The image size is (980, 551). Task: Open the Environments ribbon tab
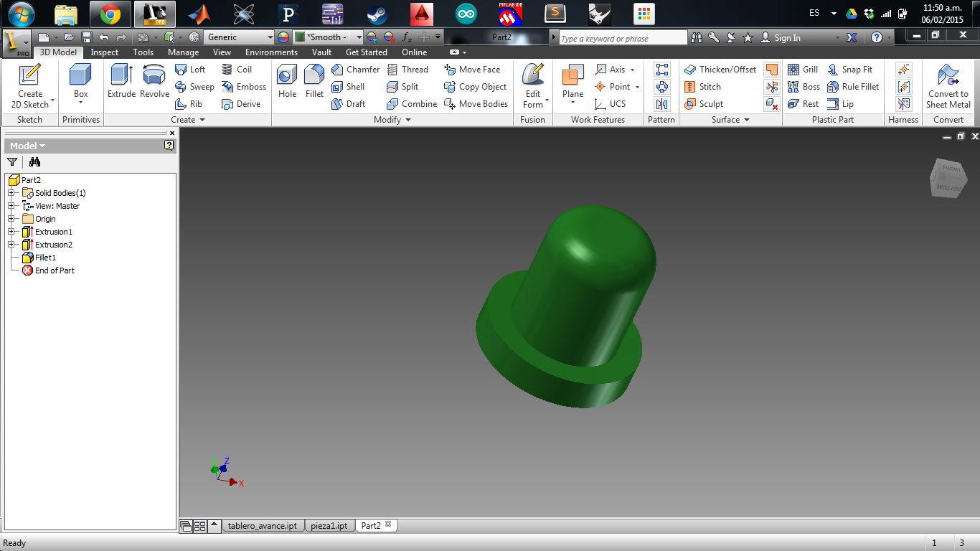271,52
